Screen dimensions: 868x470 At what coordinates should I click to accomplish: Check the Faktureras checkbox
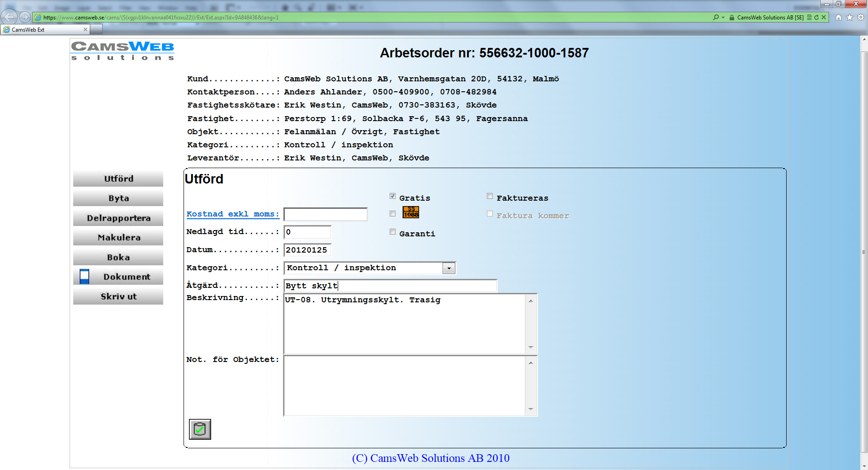pos(490,196)
